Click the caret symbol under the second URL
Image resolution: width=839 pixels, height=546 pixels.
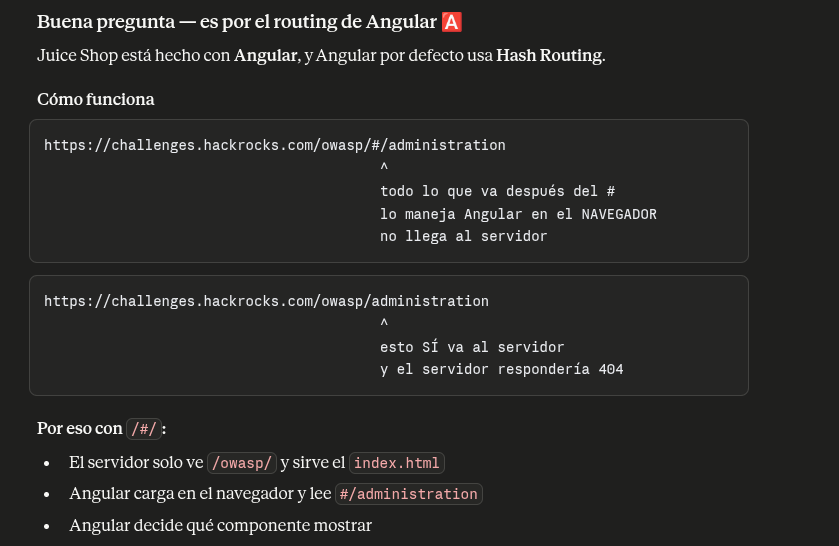coord(384,323)
